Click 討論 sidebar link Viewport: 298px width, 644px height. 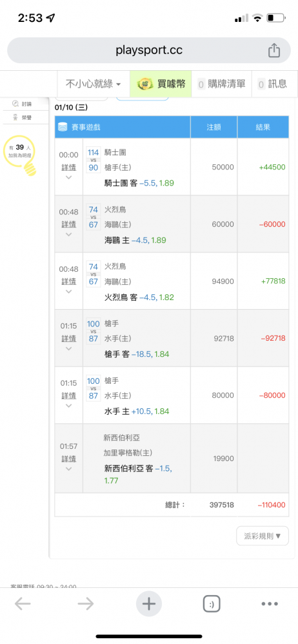(23, 104)
